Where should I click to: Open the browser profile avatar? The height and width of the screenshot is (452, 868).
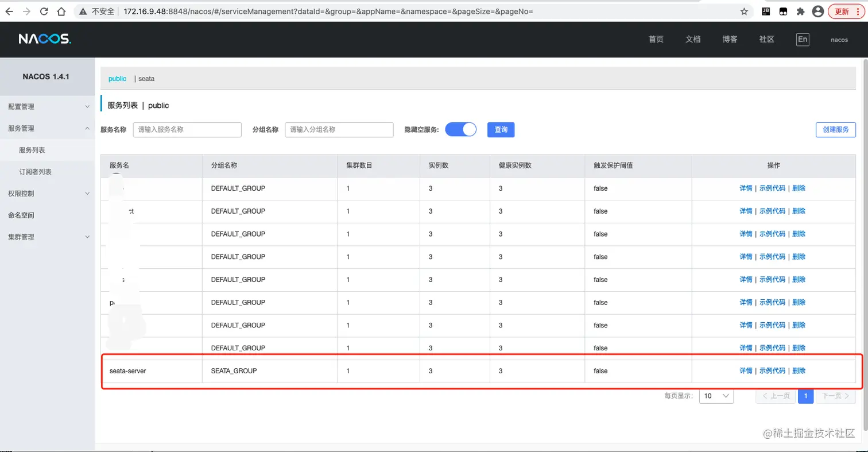[x=818, y=11]
